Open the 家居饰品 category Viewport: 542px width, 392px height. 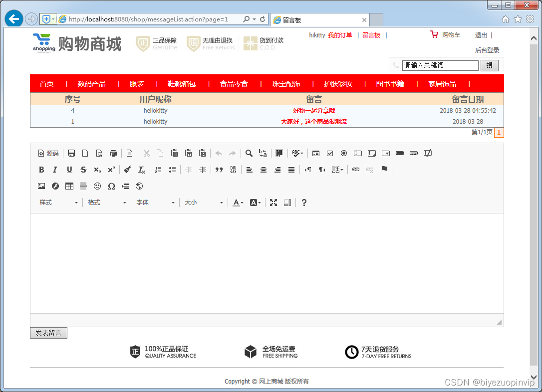(x=442, y=84)
